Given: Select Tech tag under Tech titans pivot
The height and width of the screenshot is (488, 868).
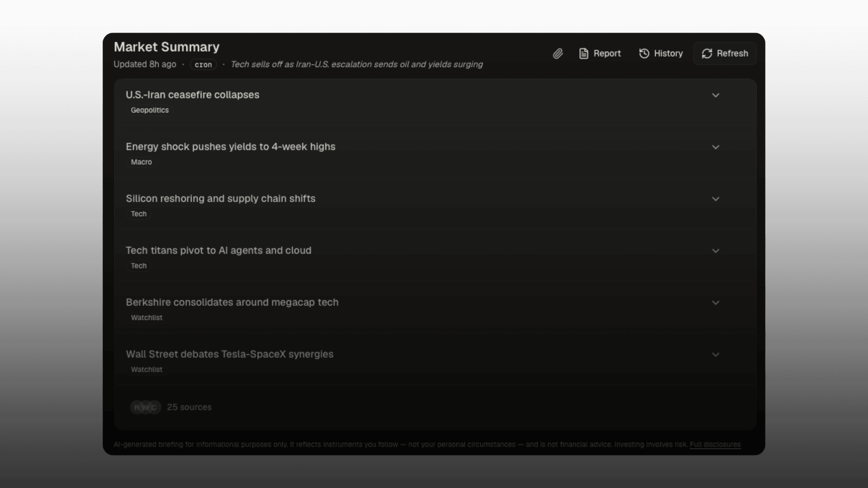Looking at the screenshot, I should pyautogui.click(x=139, y=266).
